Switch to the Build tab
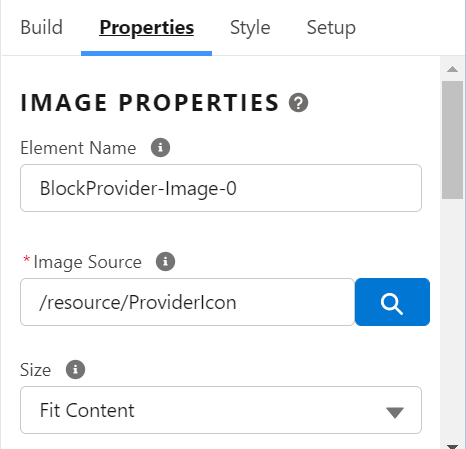Image resolution: width=466 pixels, height=449 pixels. coord(41,27)
